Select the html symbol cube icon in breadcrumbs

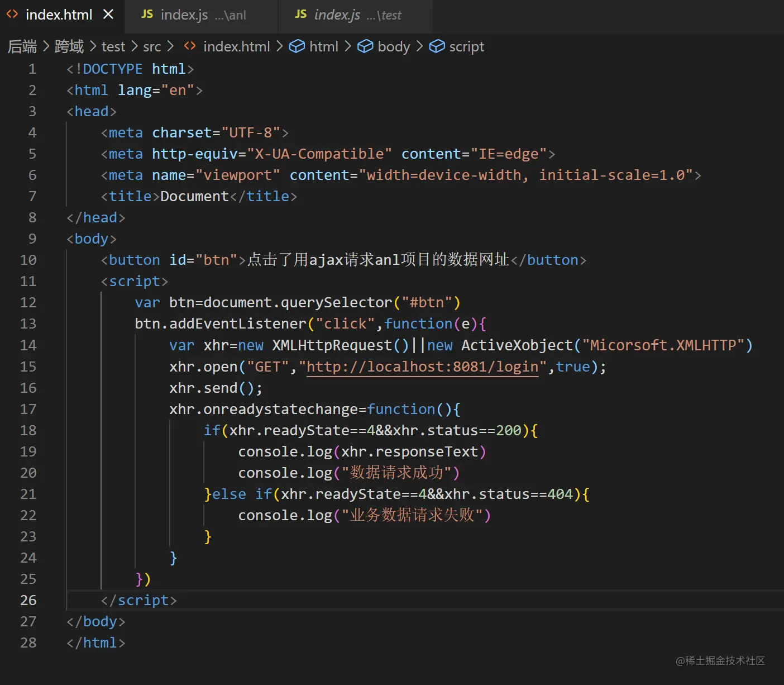[x=297, y=46]
